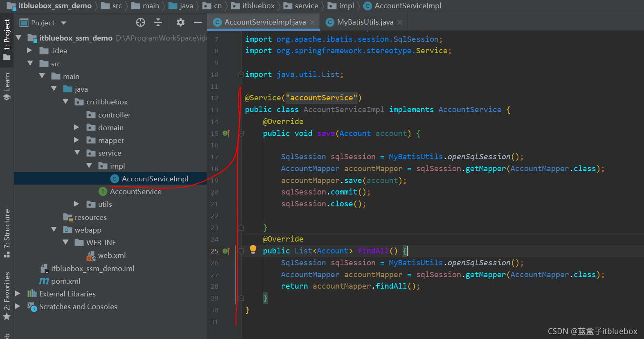Collapse the main folder
Viewport: 644px width, 339px height.
pos(42,76)
